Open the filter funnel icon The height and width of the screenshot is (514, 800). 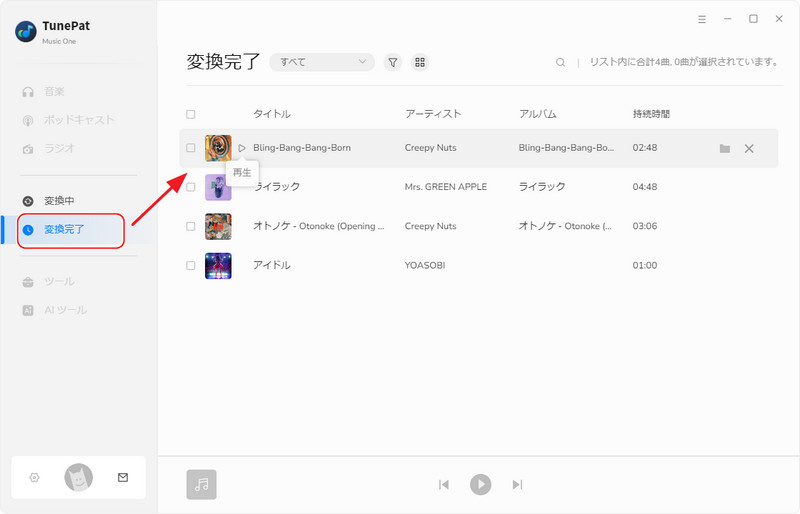pos(393,62)
